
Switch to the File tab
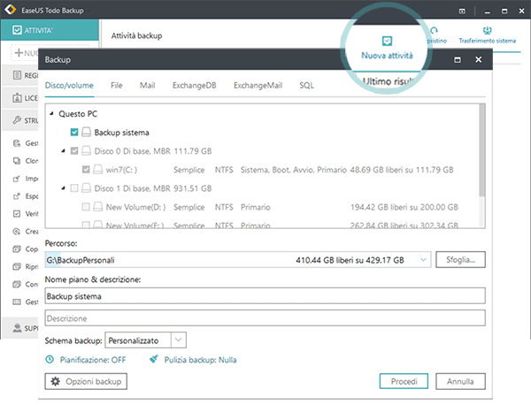click(117, 85)
